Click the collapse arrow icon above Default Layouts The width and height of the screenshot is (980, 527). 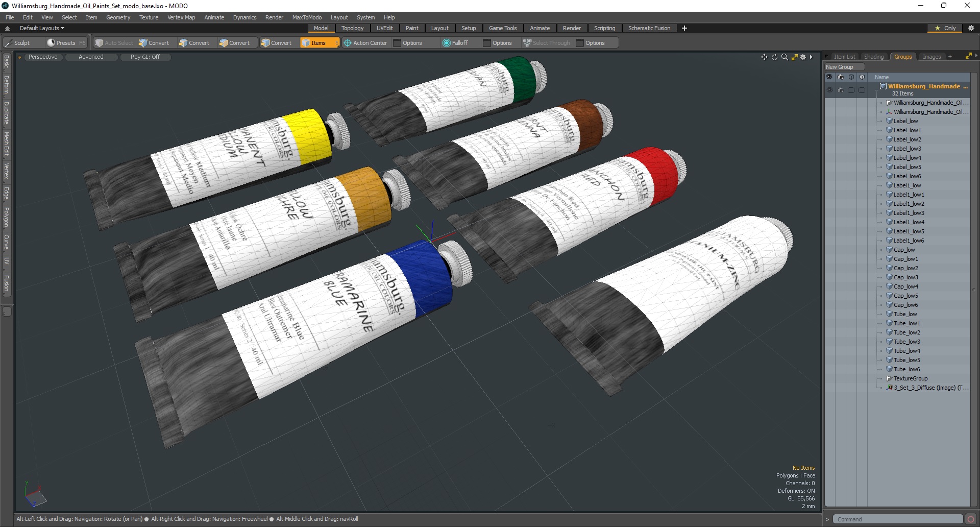[x=7, y=29]
